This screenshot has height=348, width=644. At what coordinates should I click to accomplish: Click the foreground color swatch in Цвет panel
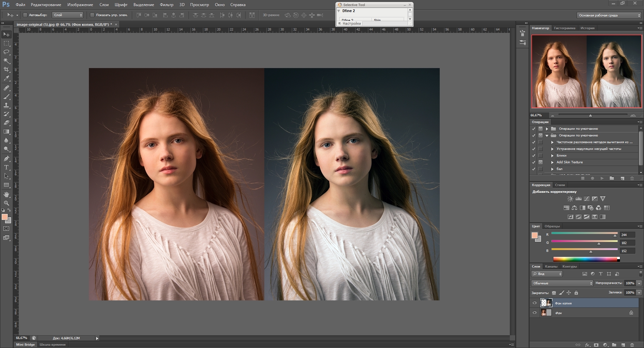pos(535,235)
